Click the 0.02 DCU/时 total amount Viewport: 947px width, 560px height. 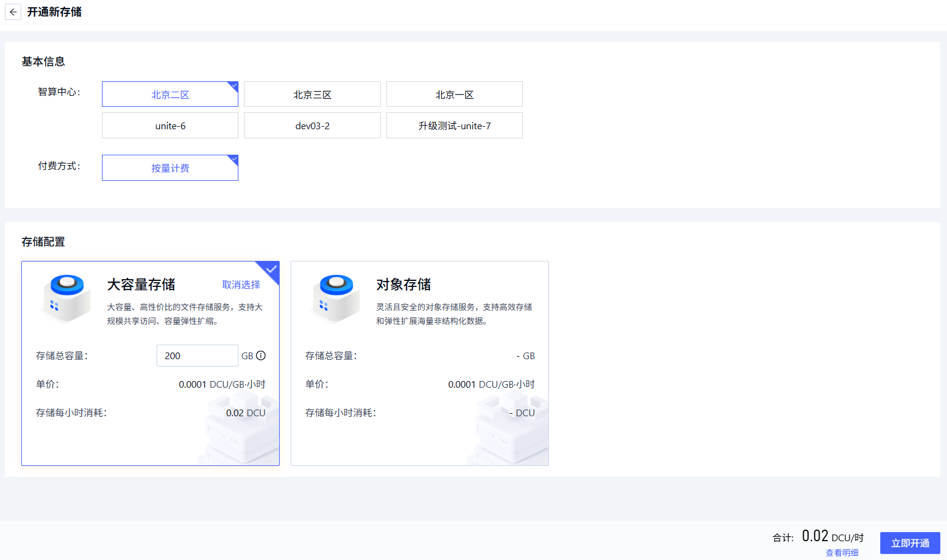832,536
